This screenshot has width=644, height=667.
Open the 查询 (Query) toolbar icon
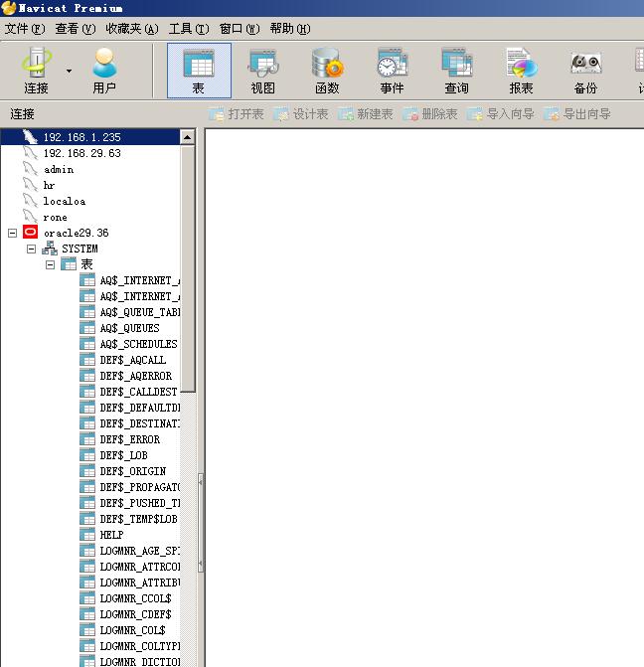[456, 71]
